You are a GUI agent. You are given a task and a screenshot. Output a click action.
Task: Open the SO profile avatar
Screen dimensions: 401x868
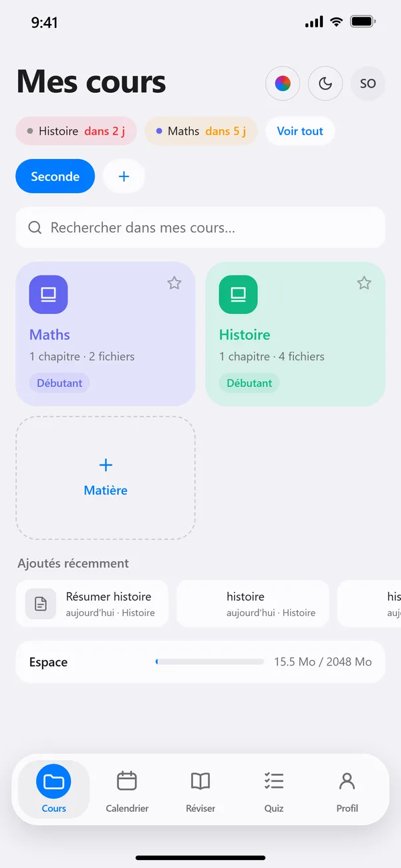pos(368,84)
